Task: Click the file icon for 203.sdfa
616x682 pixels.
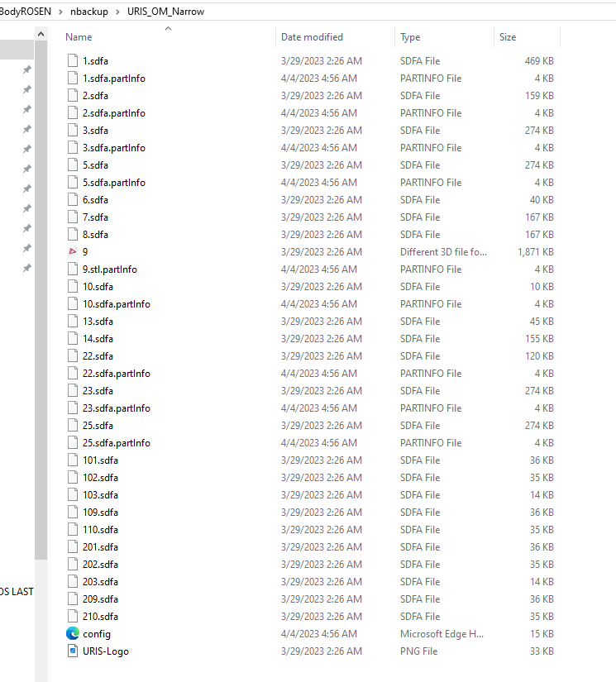Action: [x=73, y=581]
